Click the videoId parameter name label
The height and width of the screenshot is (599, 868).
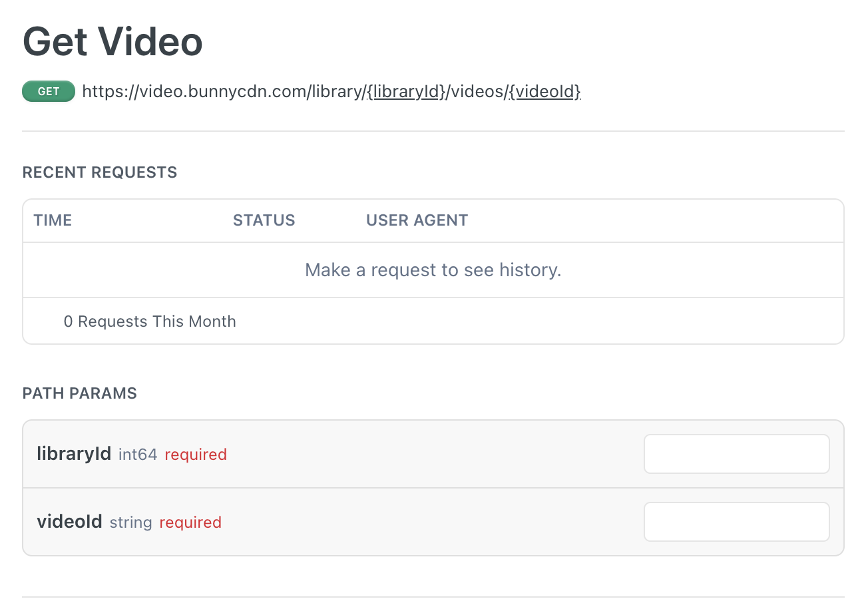point(70,521)
